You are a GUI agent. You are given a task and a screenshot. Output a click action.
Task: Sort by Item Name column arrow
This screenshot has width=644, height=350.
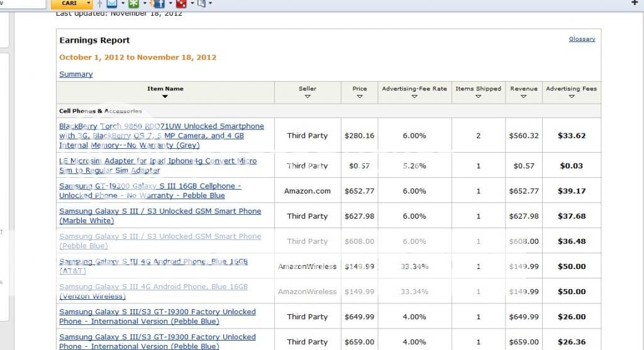(165, 96)
